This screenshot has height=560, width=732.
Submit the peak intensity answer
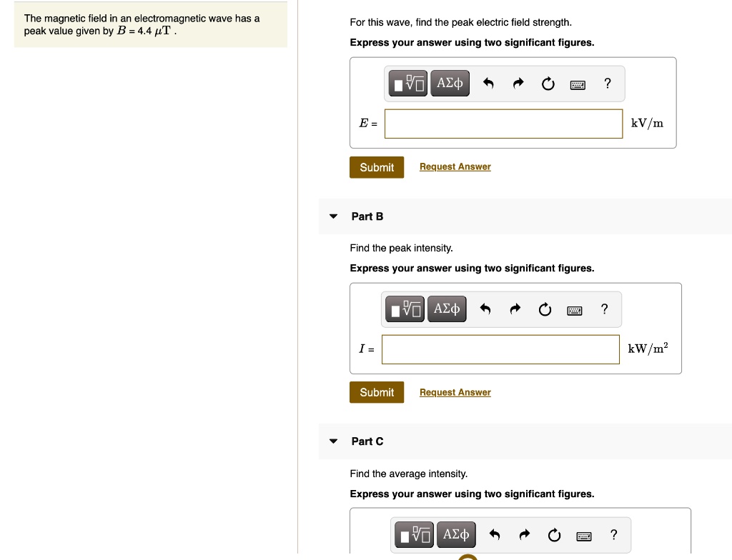pyautogui.click(x=377, y=392)
